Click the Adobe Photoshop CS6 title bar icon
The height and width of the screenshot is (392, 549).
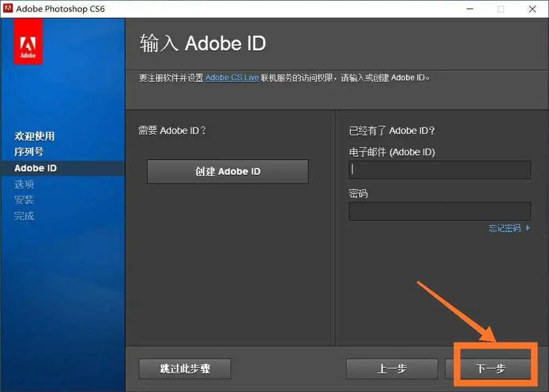8,8
